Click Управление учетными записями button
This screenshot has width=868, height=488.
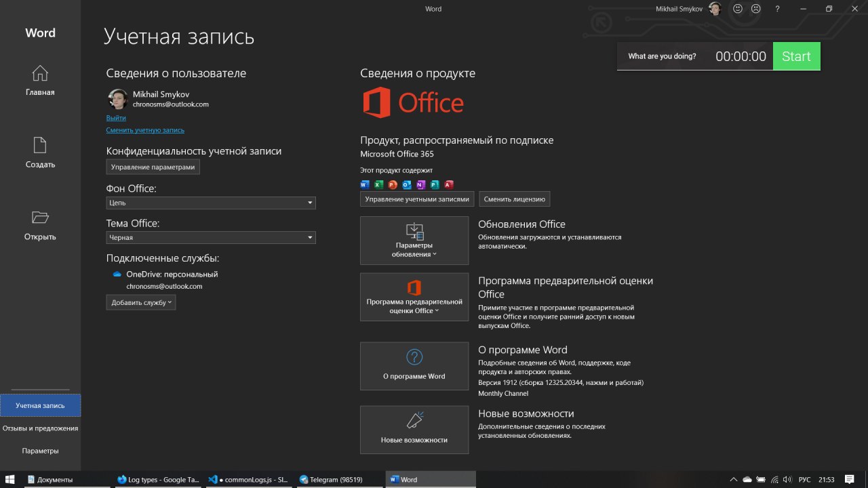(417, 199)
